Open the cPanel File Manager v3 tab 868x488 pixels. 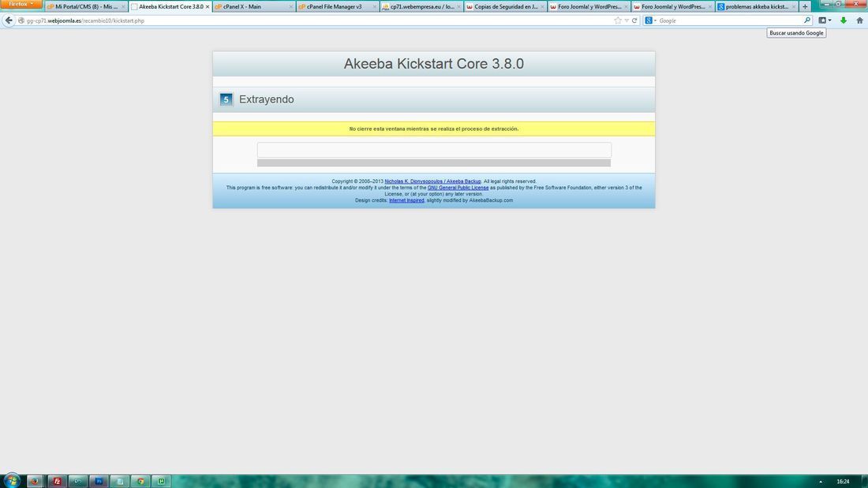[337, 6]
